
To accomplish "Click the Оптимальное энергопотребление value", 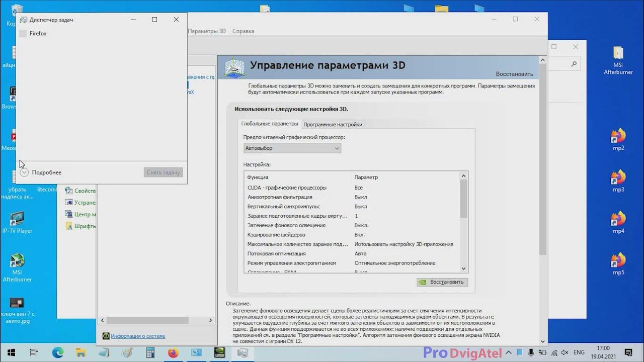I will click(395, 263).
